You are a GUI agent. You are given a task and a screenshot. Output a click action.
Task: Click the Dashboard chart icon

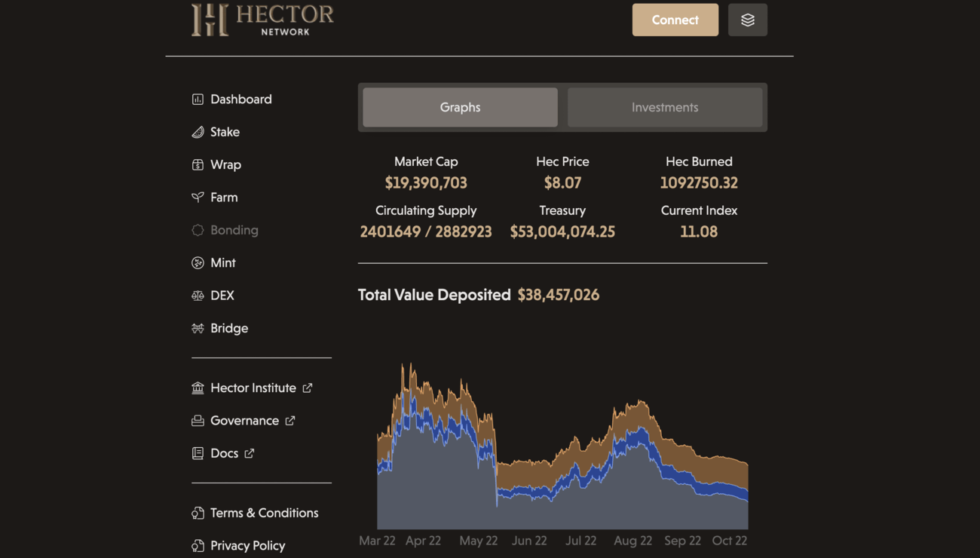198,100
